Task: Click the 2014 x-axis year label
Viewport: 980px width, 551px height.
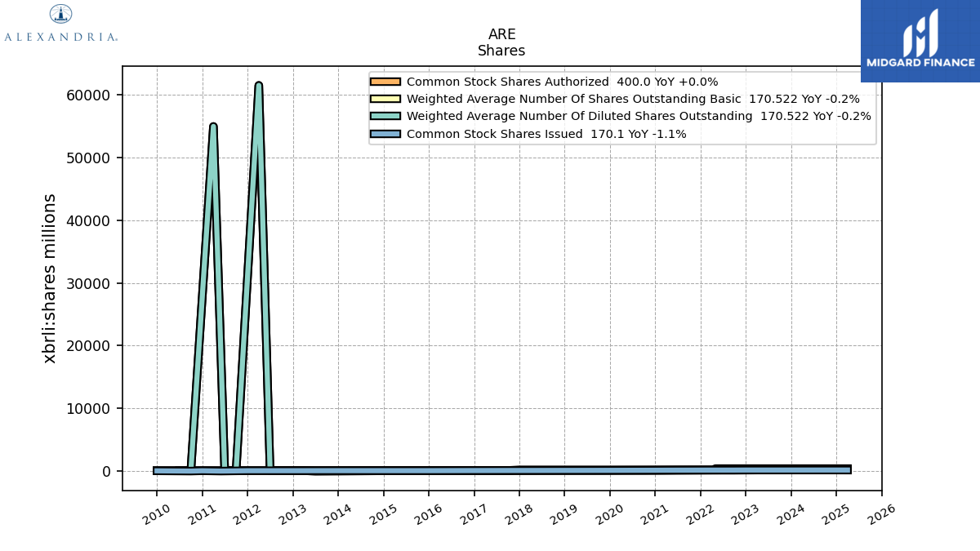Action: tap(338, 513)
